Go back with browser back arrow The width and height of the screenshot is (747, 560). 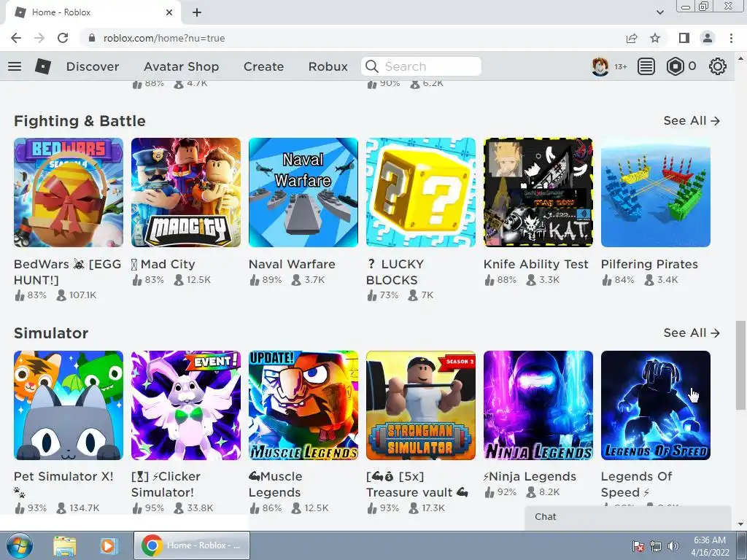[16, 38]
